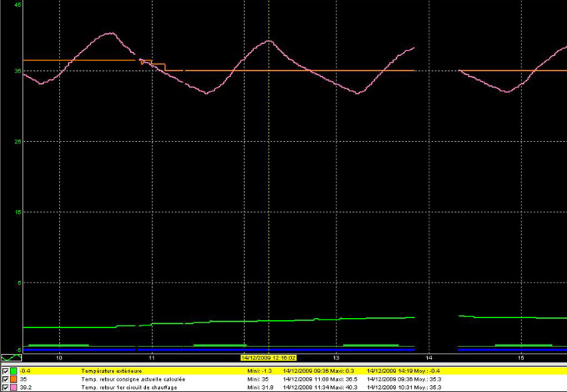Click the pink swatch for 1er circuit de chauffage
The height and width of the screenshot is (392, 567).
(x=14, y=387)
